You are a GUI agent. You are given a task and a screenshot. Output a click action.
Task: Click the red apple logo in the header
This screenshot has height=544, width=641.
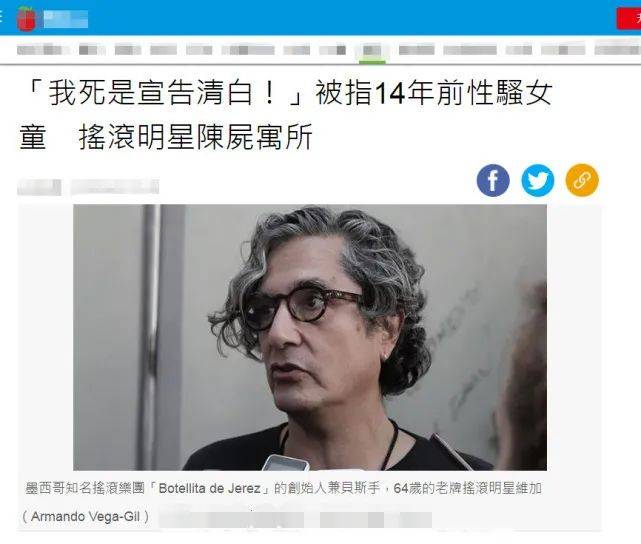tap(27, 19)
